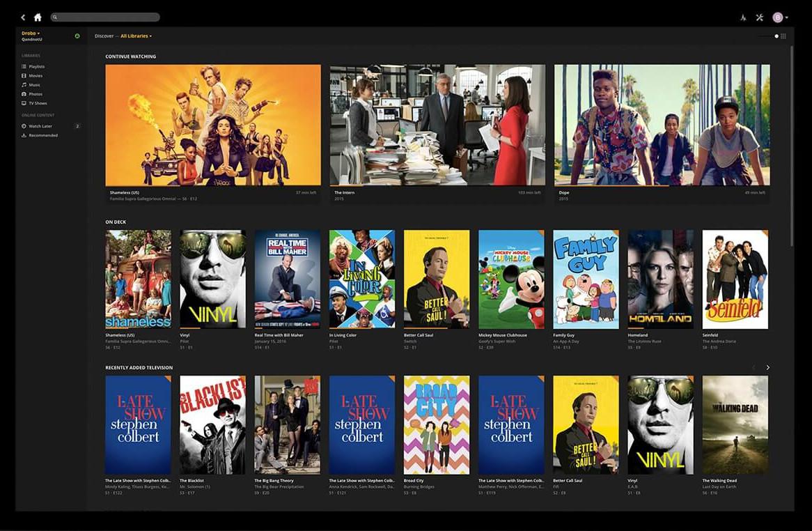Adjust the poster size slider
The image size is (812, 531).
tap(776, 36)
